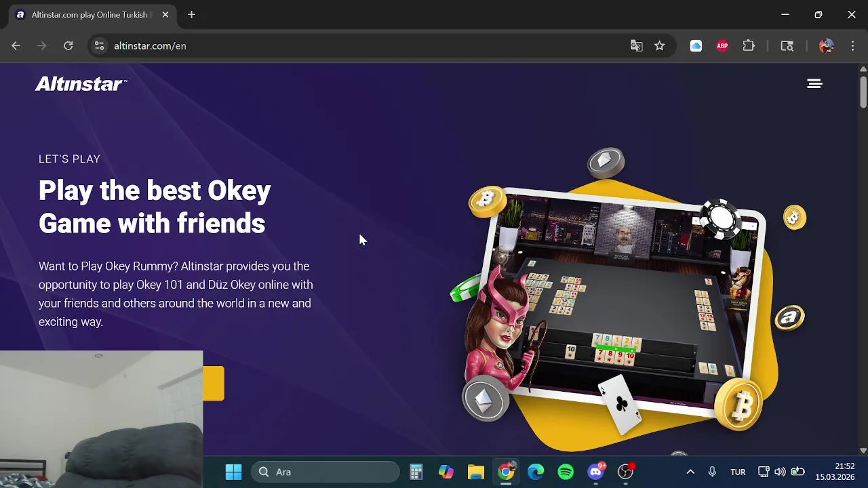Open the volume tray icon
868x488 pixels.
pos(780,472)
